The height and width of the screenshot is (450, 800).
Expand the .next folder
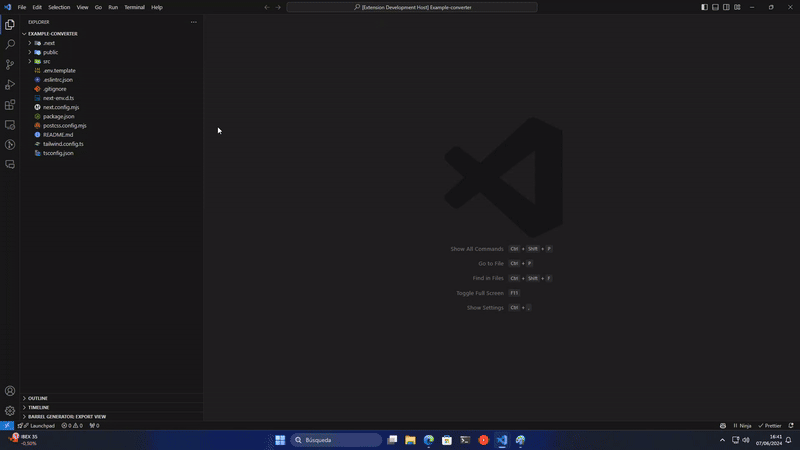(x=30, y=43)
